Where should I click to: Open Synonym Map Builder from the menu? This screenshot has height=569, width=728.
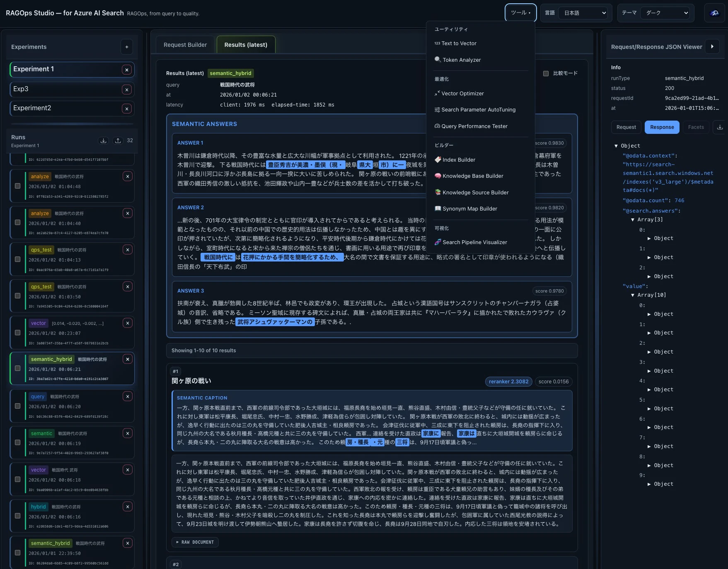481,209
